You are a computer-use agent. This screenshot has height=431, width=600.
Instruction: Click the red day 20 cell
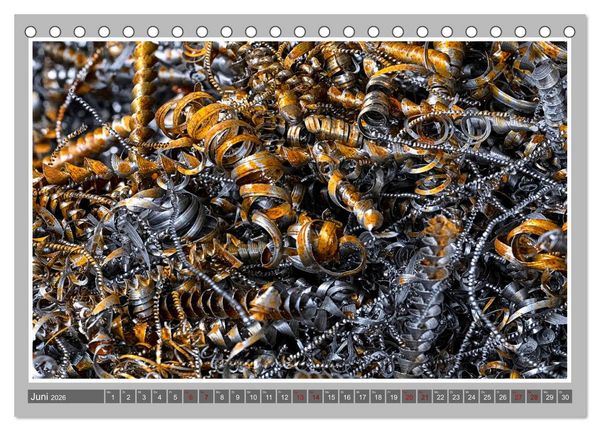coord(409,397)
